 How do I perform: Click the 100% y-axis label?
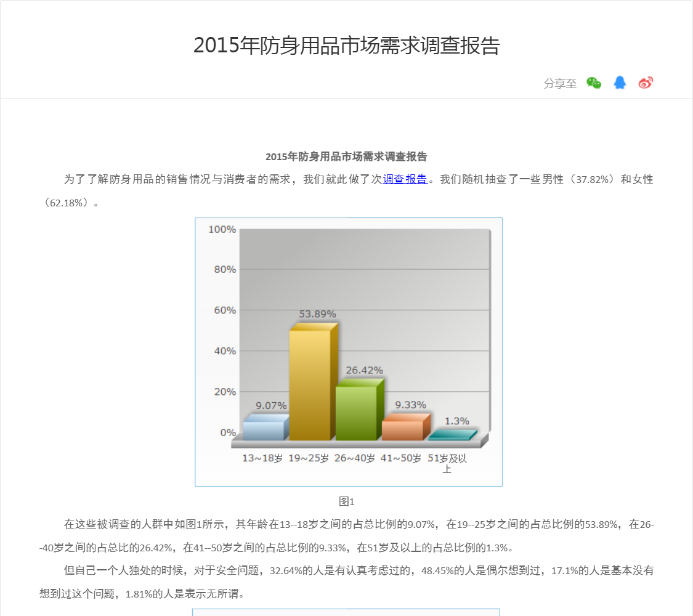click(222, 229)
